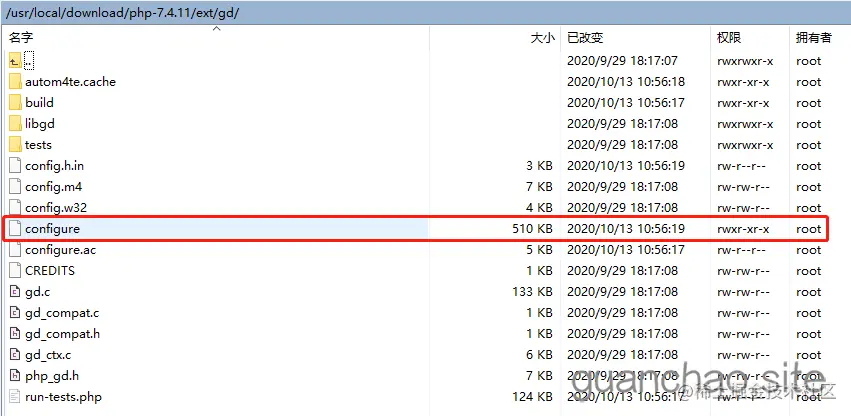Viewport: 851px width, 416px height.
Task: Click the root owner of config.m4
Action: pyautogui.click(x=809, y=187)
